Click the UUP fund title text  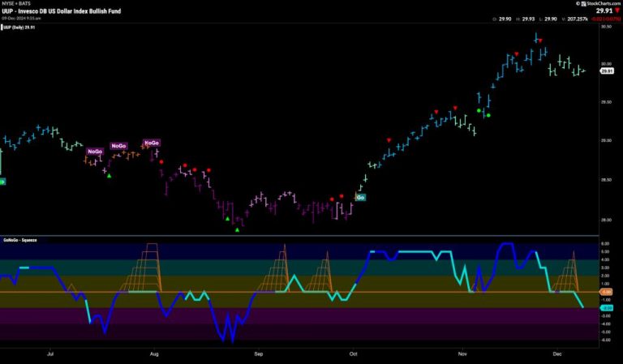(x=61, y=11)
